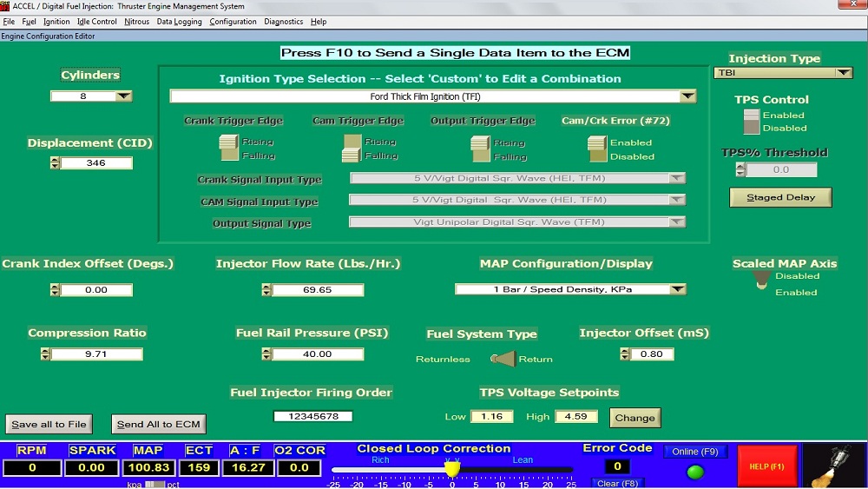The width and height of the screenshot is (868, 489).
Task: Open the Nitrous menu
Action: tap(137, 22)
